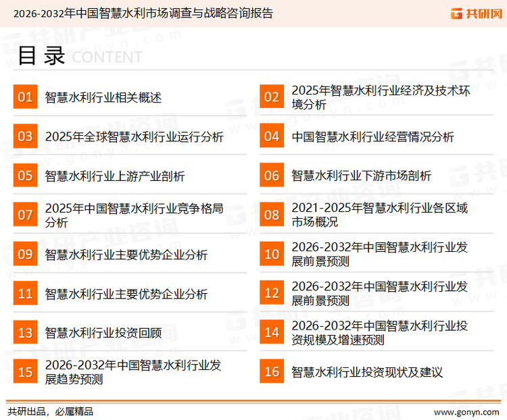The width and height of the screenshot is (507, 420).
Task: Select chapter title 中国智慧水利行业经营情况分析
Action: pos(372,137)
